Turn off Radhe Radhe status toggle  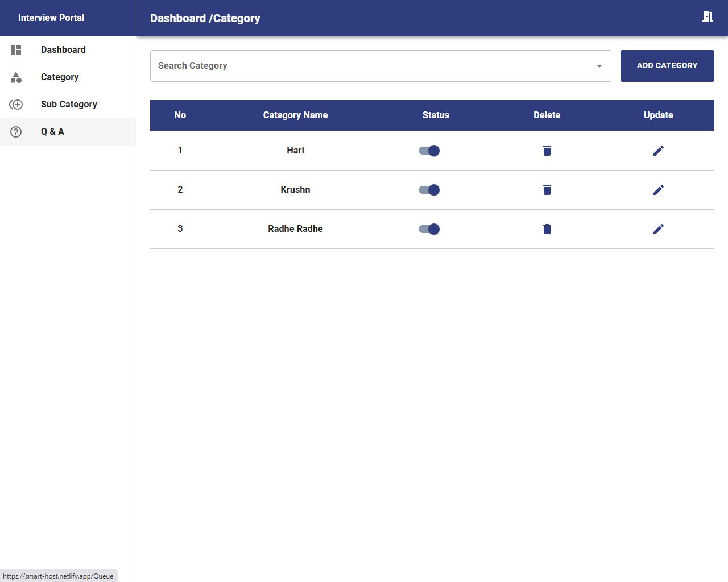tap(429, 229)
